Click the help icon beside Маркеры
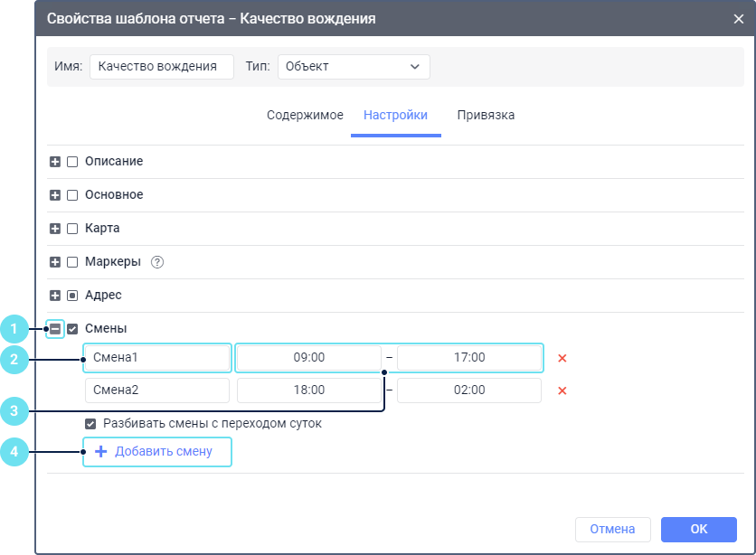 [156, 262]
